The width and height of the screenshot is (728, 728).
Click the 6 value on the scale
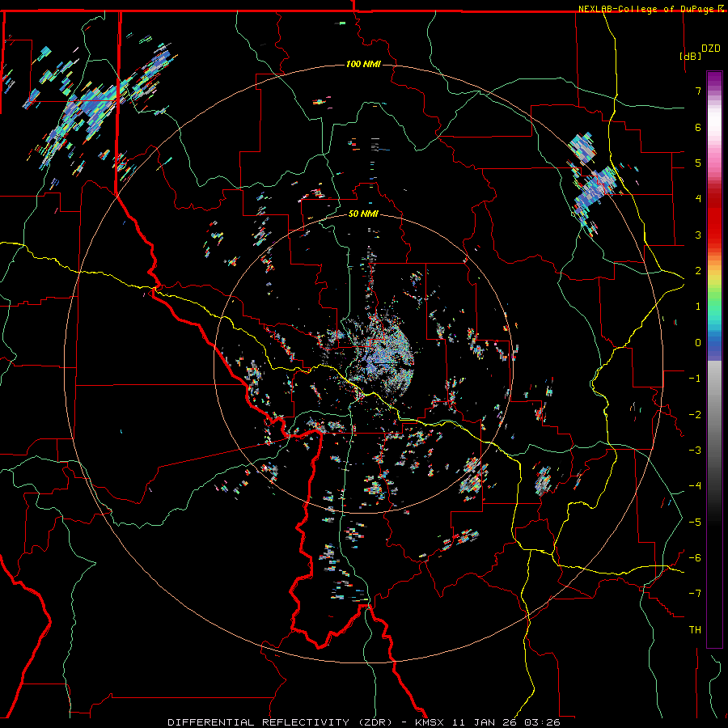point(698,127)
